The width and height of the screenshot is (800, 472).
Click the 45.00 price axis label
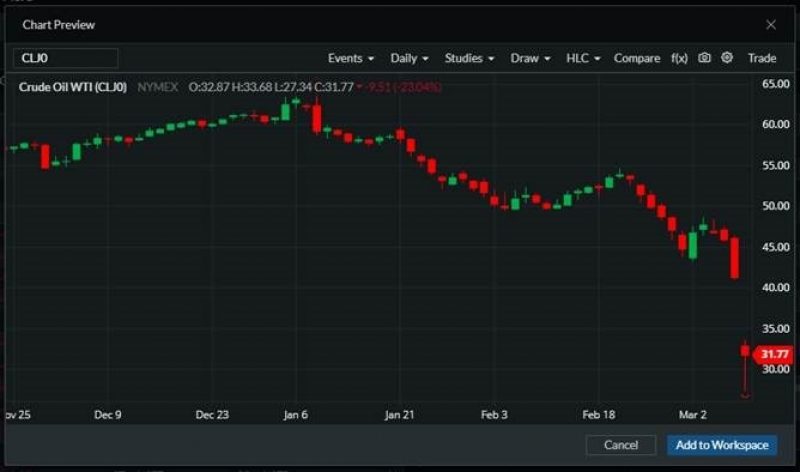click(x=776, y=247)
